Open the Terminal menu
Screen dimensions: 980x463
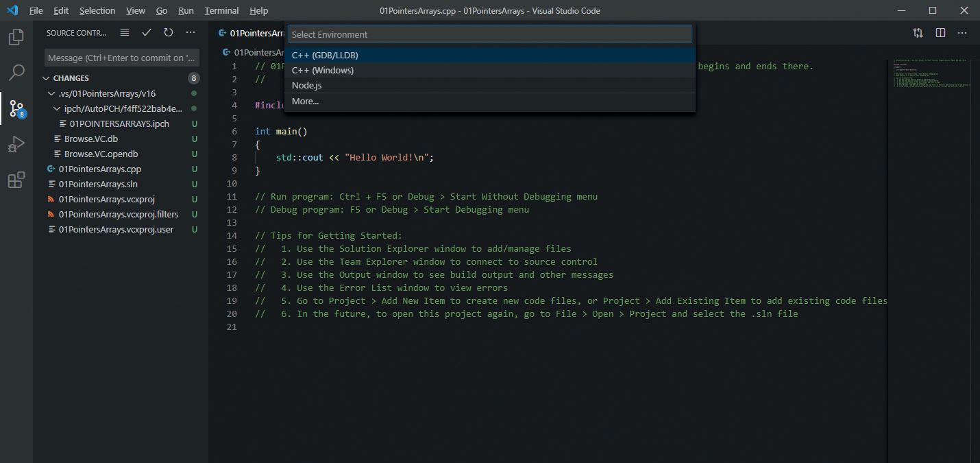point(221,10)
